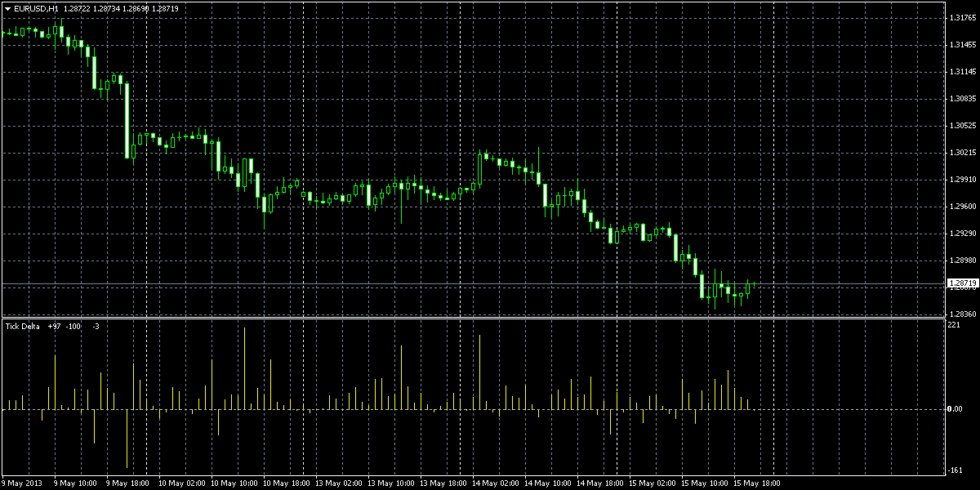
Task: Click the -161 indicator scale value
Action: [955, 470]
